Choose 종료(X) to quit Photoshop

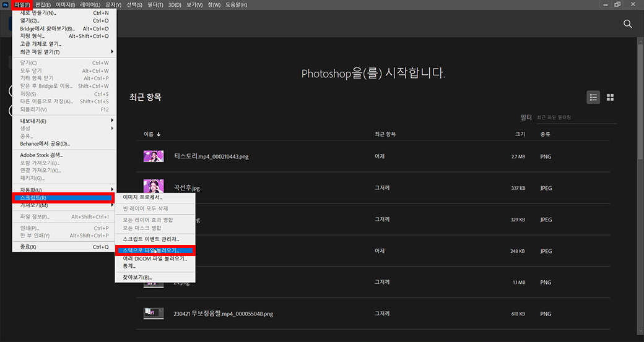click(64, 247)
